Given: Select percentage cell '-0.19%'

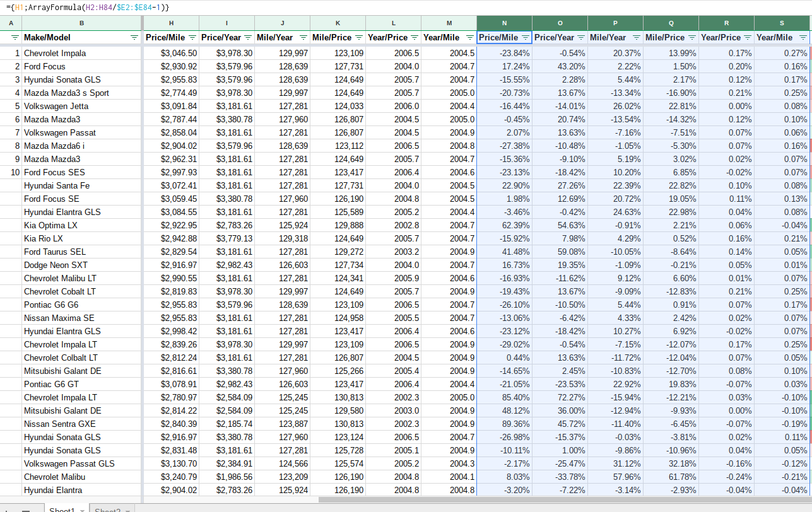Looking at the screenshot, I should [782, 424].
